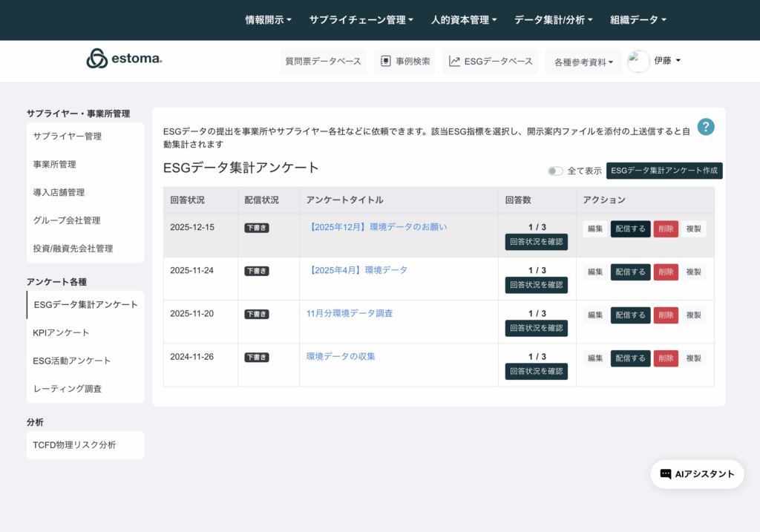Click the estoma logo icon
760x532 pixels.
97,59
